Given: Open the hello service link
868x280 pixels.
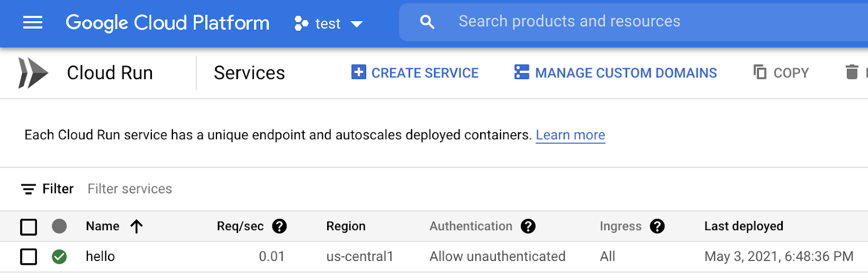Looking at the screenshot, I should pos(100,257).
